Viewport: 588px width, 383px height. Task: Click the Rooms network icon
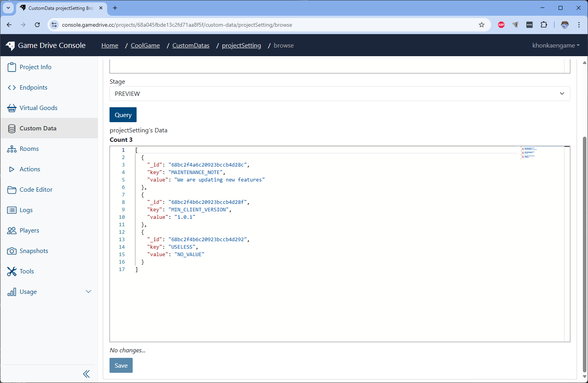coord(12,149)
